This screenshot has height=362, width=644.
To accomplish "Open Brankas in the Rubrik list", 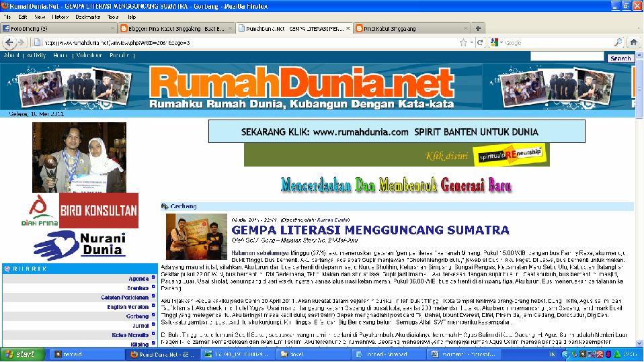I will 138,287.
